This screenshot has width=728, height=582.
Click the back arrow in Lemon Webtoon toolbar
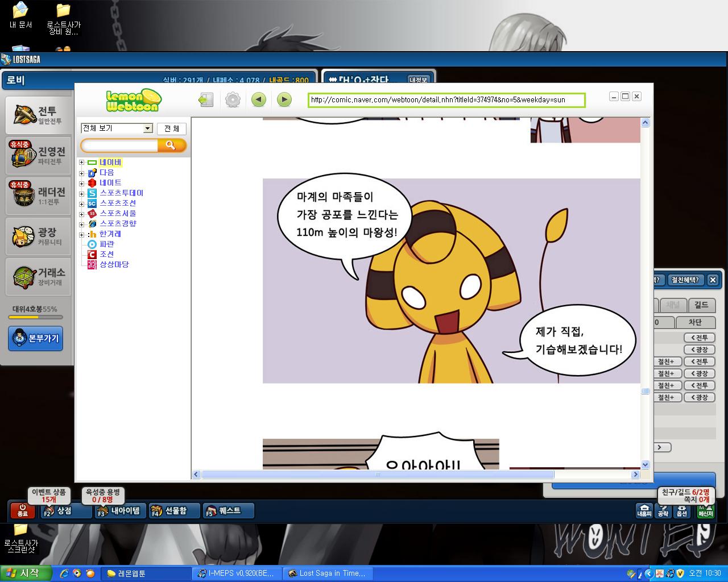pos(259,100)
